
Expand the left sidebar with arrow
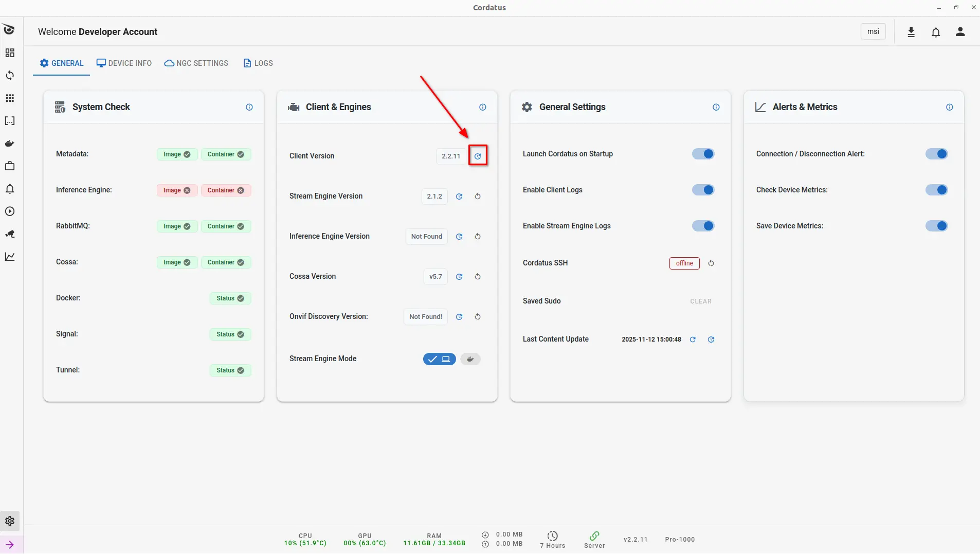(10, 545)
